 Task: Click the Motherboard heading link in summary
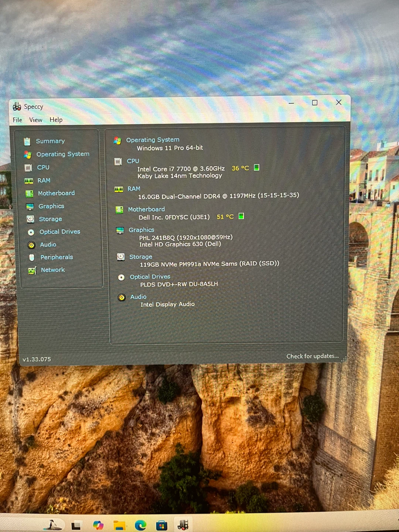tap(146, 209)
